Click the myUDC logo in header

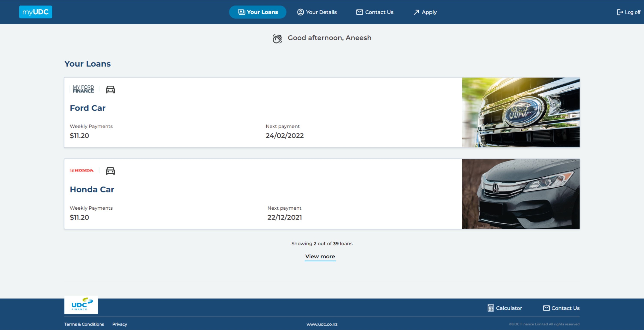point(35,12)
